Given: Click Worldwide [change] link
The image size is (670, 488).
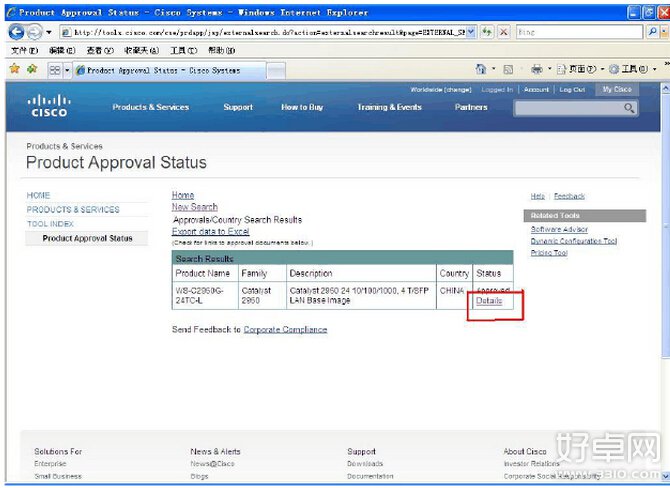Looking at the screenshot, I should [x=441, y=90].
